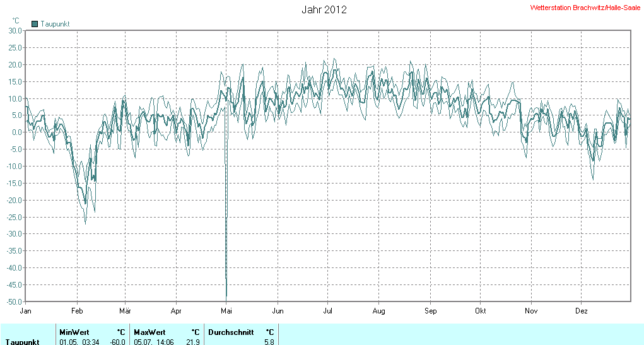
Task: Click the maximum value 21.9 cell
Action: pyautogui.click(x=193, y=341)
